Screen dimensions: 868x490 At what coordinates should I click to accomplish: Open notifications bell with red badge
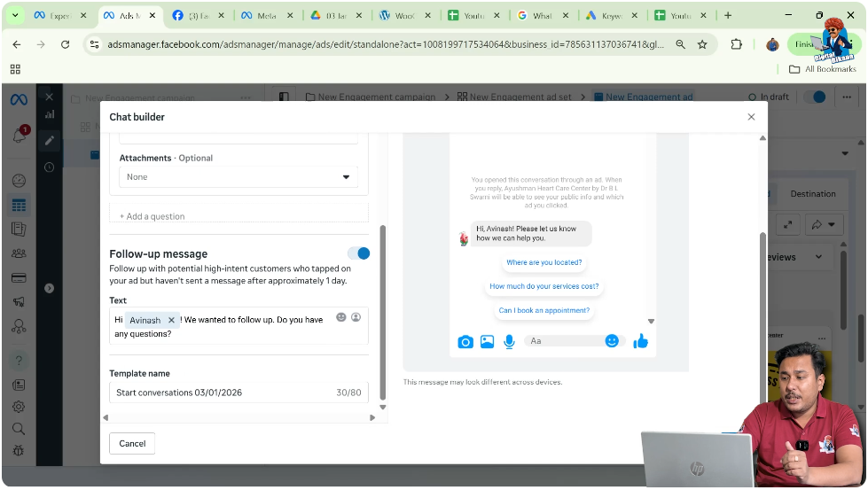[x=20, y=135]
